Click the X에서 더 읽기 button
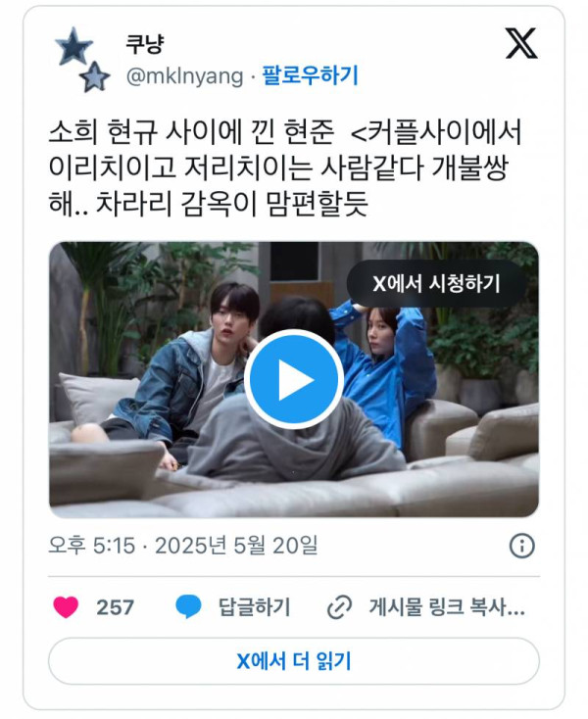This screenshot has width=588, height=719. point(294,661)
